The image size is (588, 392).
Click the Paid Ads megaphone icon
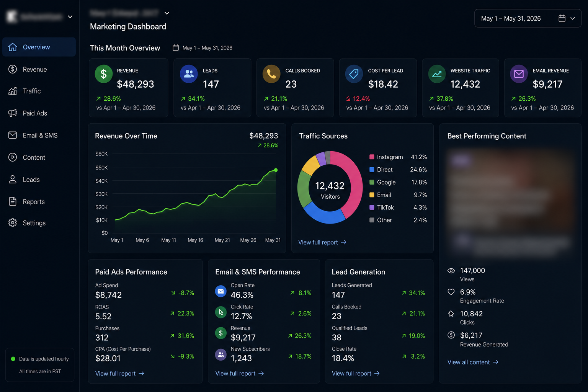(13, 113)
